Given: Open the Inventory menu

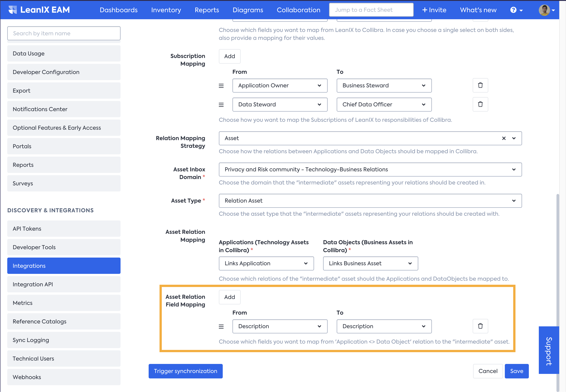Looking at the screenshot, I should [166, 10].
